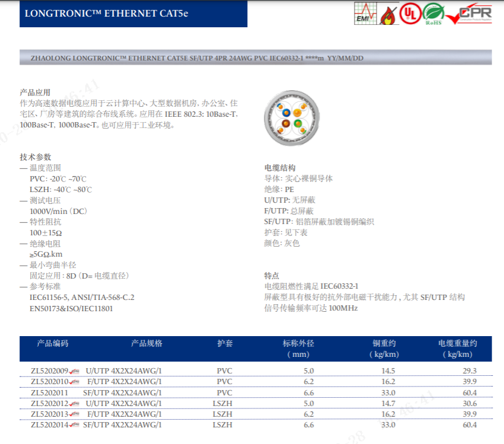This screenshot has height=444, width=504.
Task: Click the 特点 heading
Action: (x=272, y=276)
